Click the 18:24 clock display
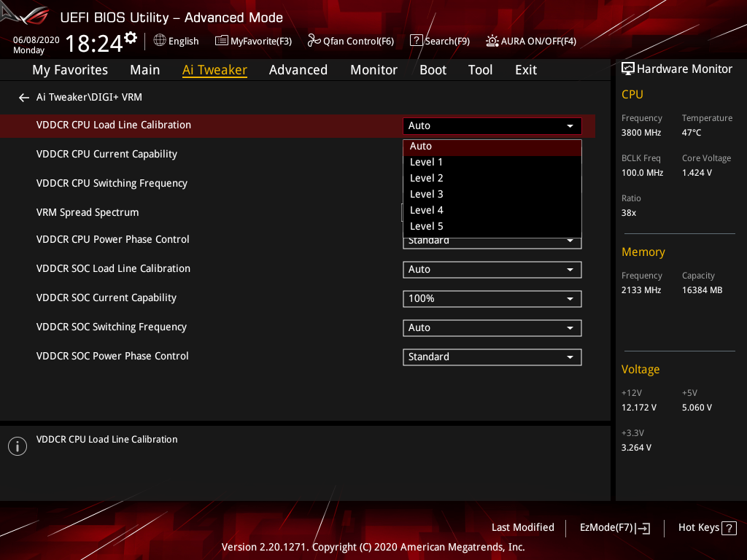Screen dimensions: 747x560 pyautogui.click(x=94, y=43)
